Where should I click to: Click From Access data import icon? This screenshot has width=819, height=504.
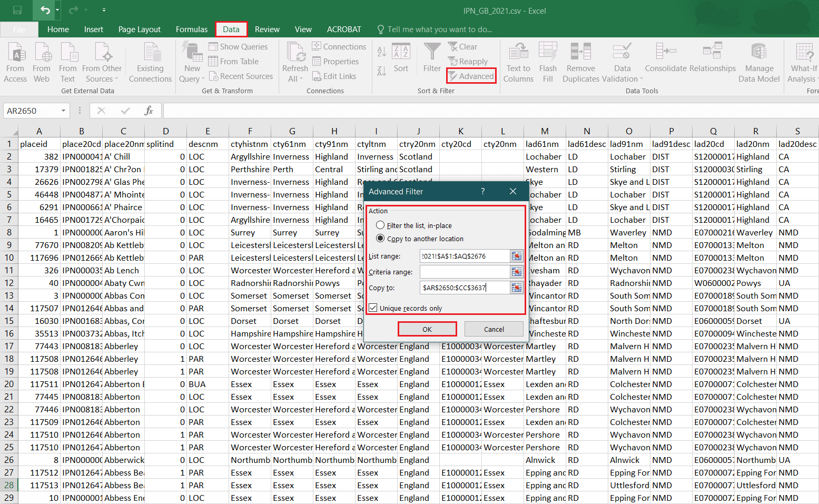pos(15,62)
